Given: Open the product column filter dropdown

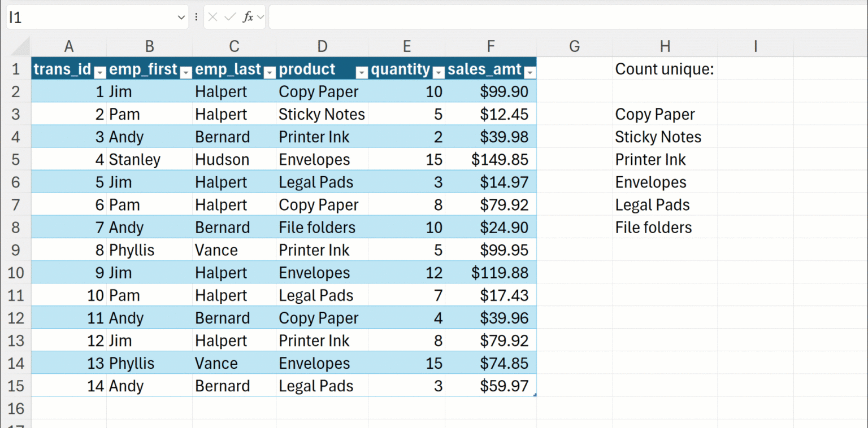Looking at the screenshot, I should pos(361,72).
